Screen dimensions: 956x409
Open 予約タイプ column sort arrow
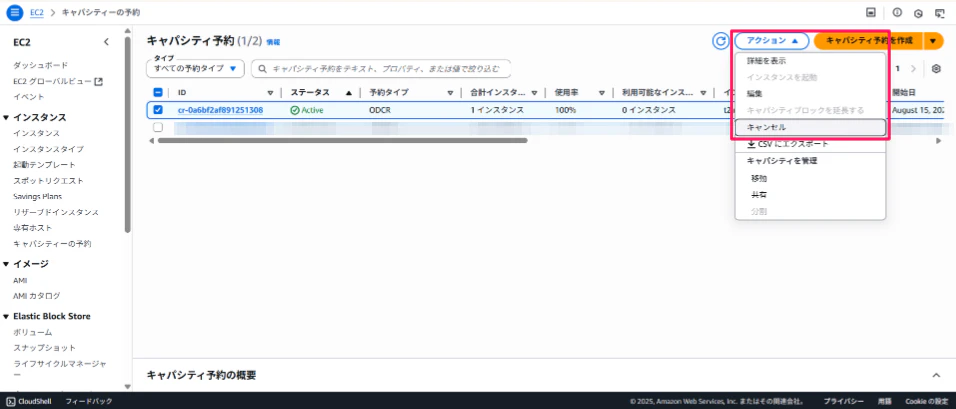451,93
